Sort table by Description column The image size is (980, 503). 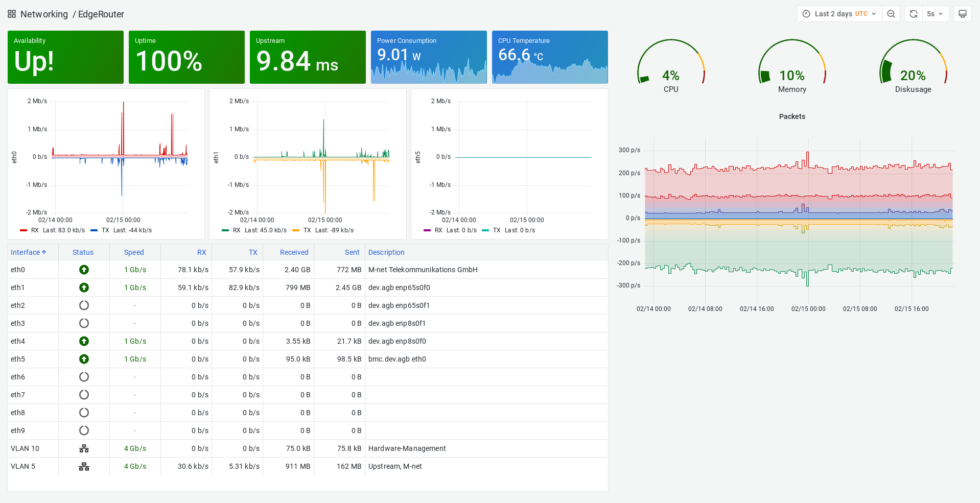pyautogui.click(x=386, y=252)
